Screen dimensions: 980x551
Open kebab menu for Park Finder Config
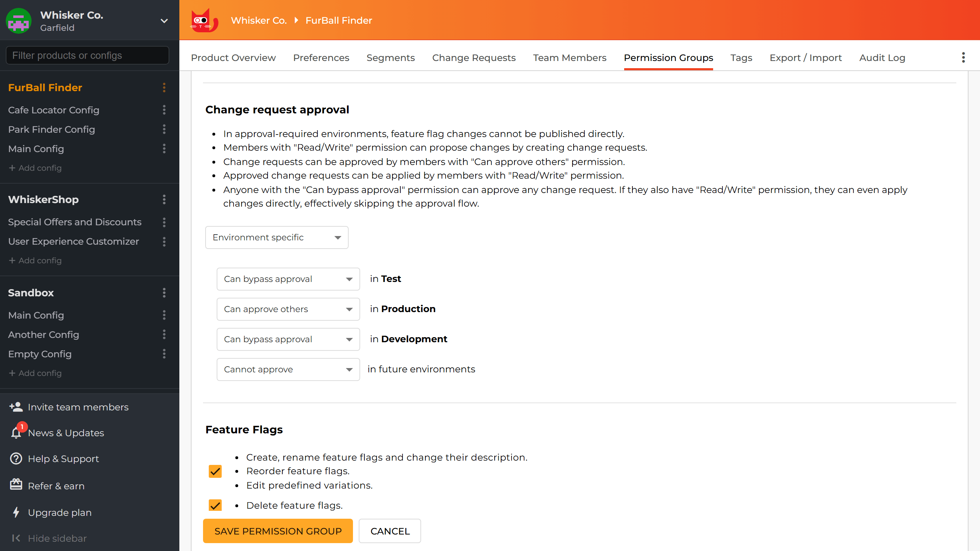[x=164, y=129]
